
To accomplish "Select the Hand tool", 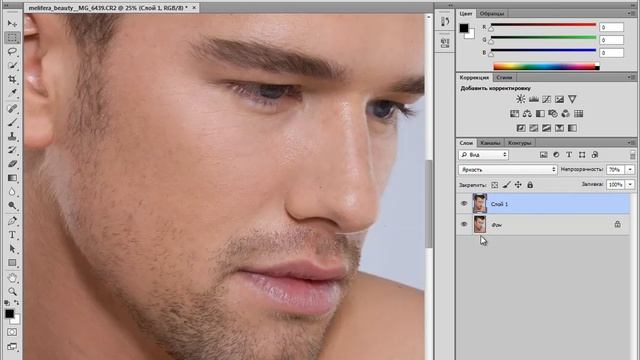I will (x=12, y=278).
